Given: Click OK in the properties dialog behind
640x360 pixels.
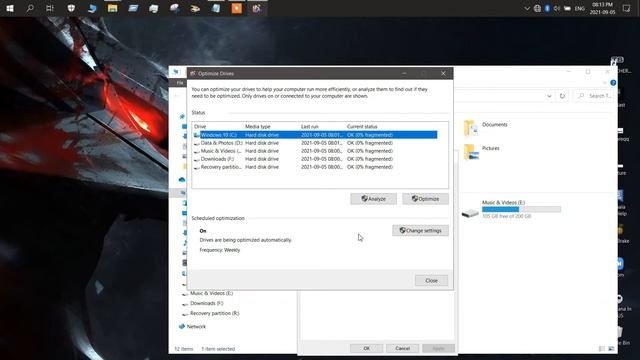Looking at the screenshot, I should pyautogui.click(x=366, y=348).
